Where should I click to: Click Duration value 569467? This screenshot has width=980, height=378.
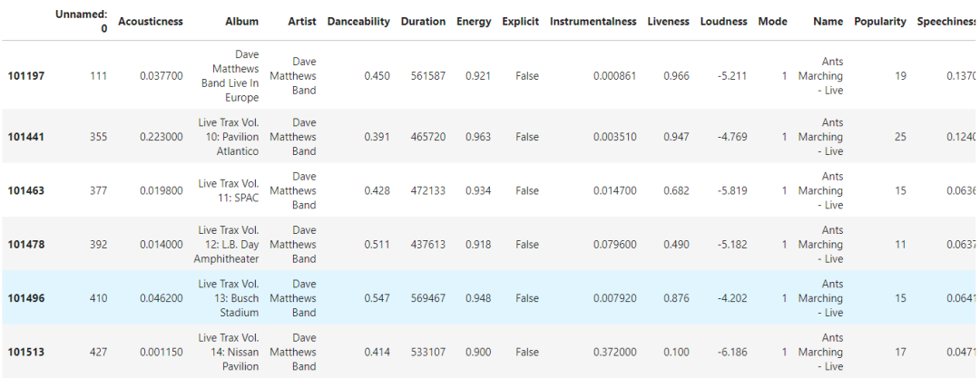[x=428, y=297]
